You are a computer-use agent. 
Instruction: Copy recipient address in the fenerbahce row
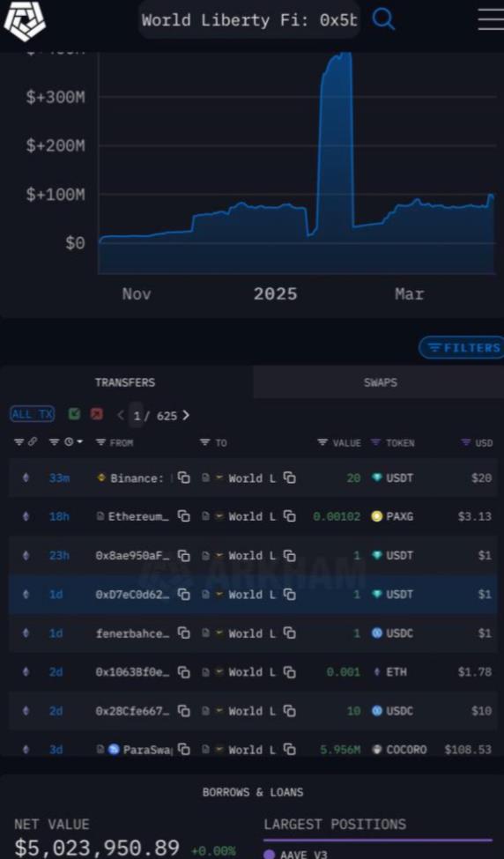pyautogui.click(x=289, y=633)
